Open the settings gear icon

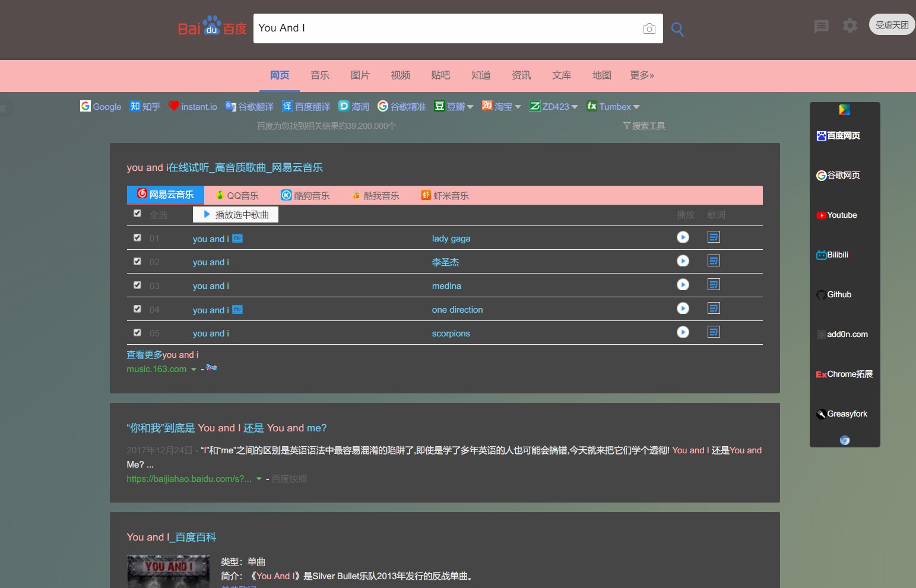850,26
